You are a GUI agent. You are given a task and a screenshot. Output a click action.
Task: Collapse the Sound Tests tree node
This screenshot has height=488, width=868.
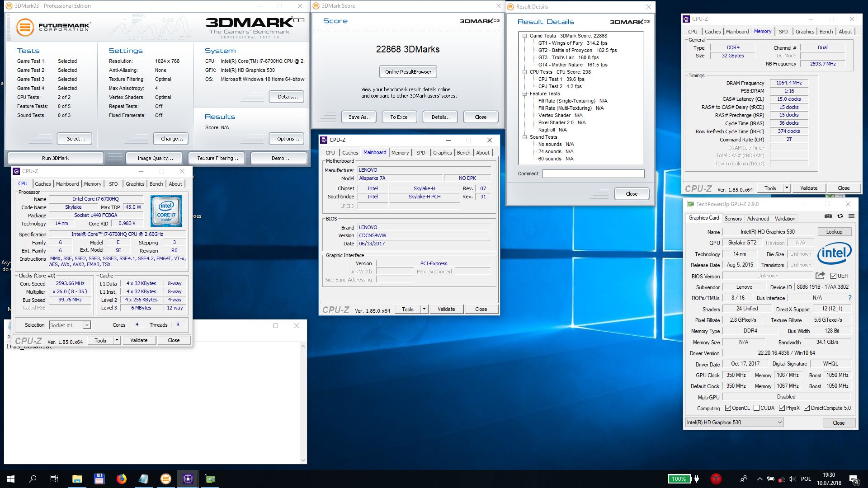pyautogui.click(x=524, y=137)
